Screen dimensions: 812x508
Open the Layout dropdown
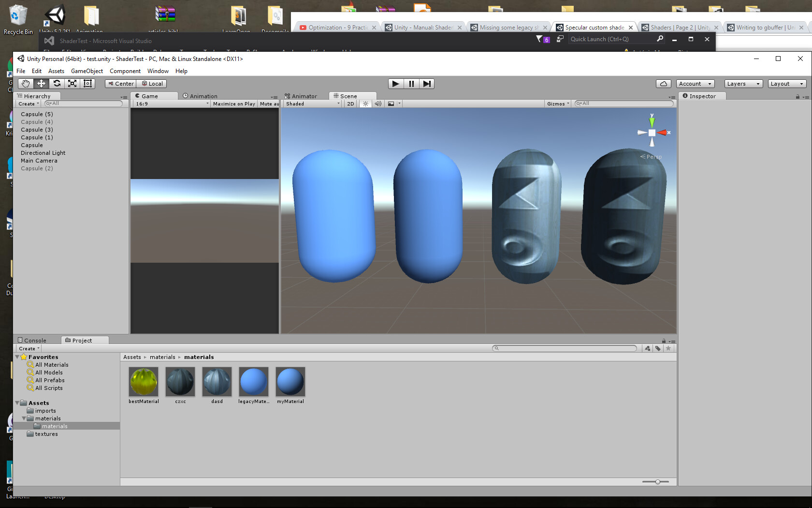[x=786, y=83]
